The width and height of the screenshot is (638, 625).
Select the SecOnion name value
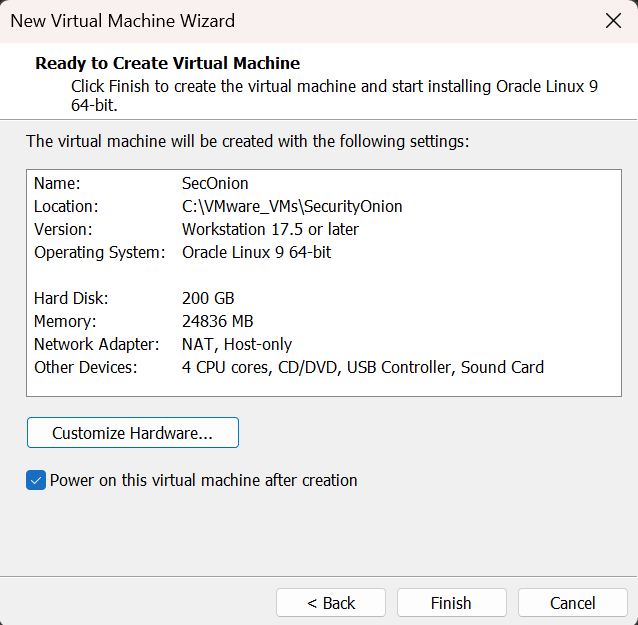(x=215, y=184)
